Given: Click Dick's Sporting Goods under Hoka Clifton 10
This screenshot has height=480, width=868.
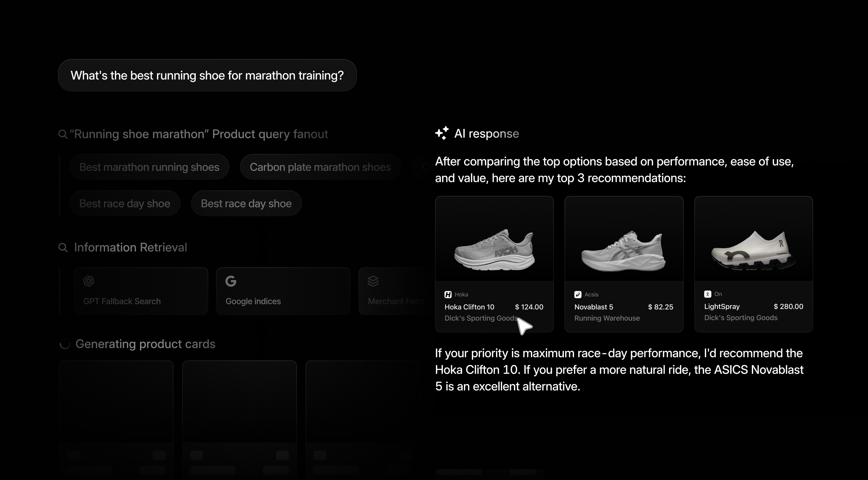Looking at the screenshot, I should 481,318.
